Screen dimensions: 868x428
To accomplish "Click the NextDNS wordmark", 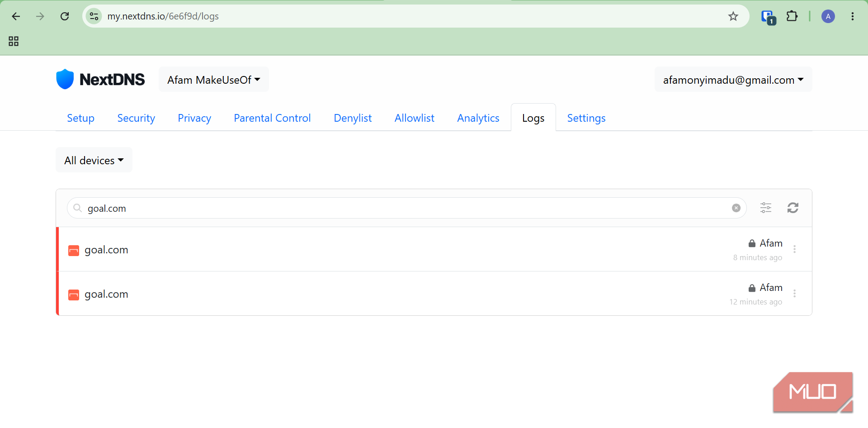I will pos(112,80).
